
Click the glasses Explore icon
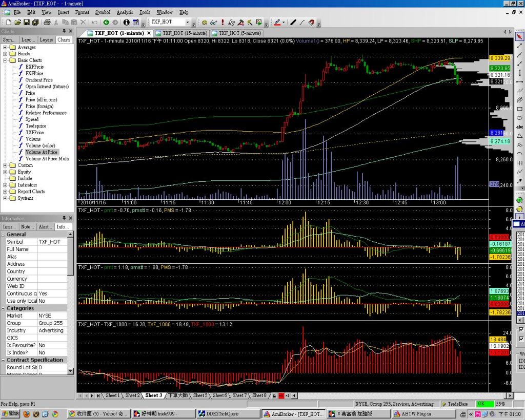click(x=213, y=23)
